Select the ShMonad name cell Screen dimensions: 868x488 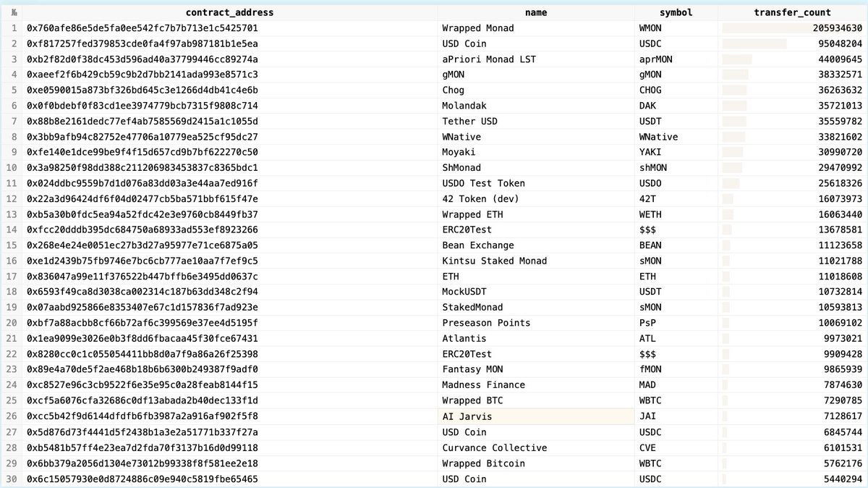click(536, 168)
